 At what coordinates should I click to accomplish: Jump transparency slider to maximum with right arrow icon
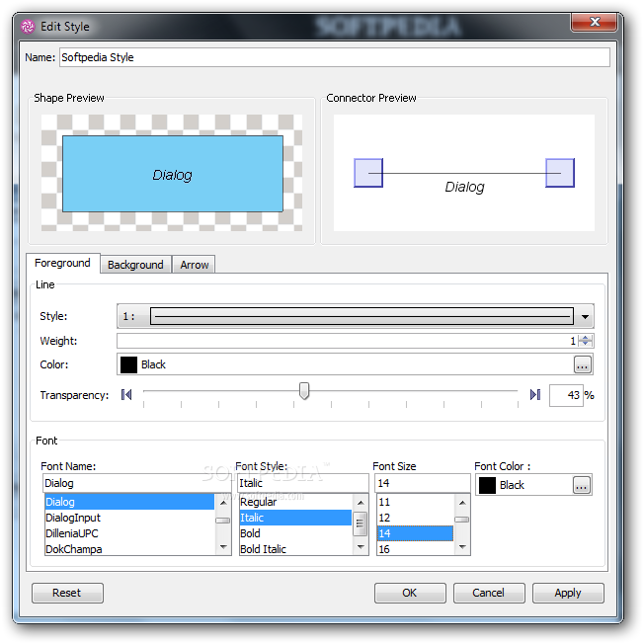click(534, 395)
